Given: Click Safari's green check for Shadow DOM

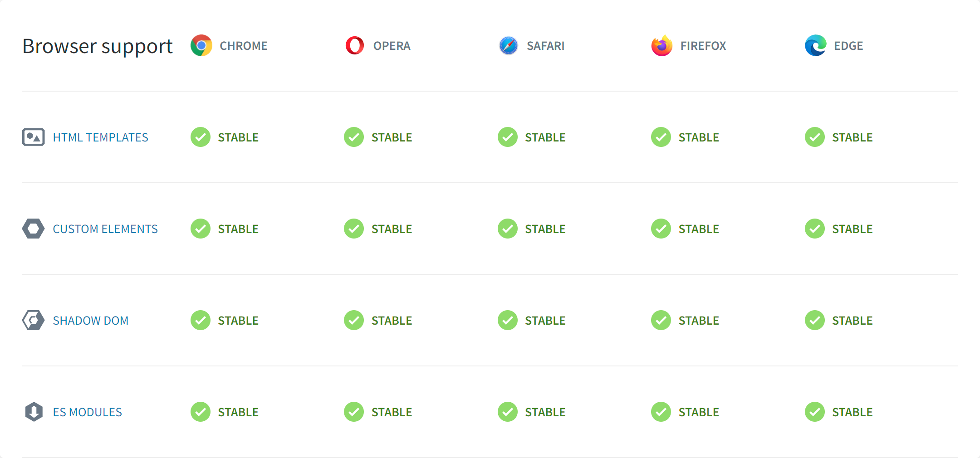Looking at the screenshot, I should click(x=508, y=321).
